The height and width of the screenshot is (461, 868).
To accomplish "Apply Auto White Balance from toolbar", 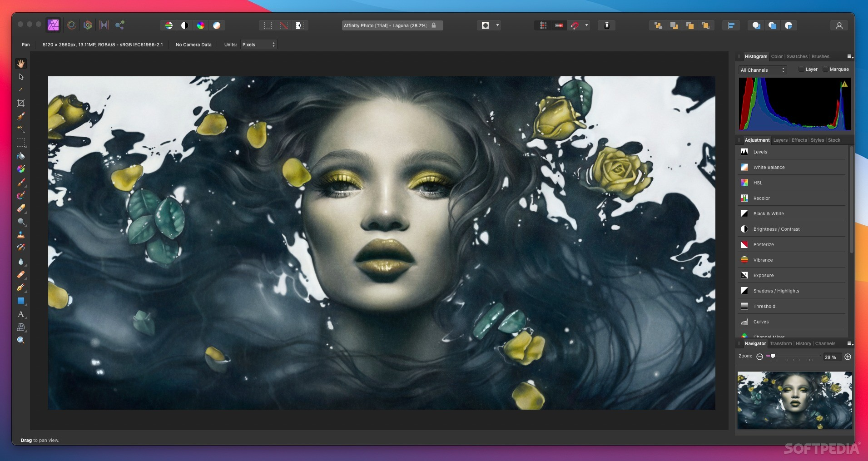I will coord(217,25).
